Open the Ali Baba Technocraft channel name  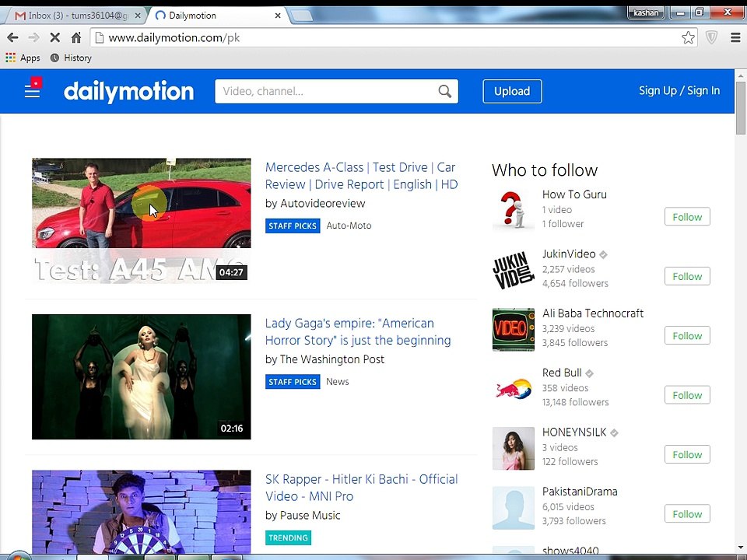click(593, 313)
